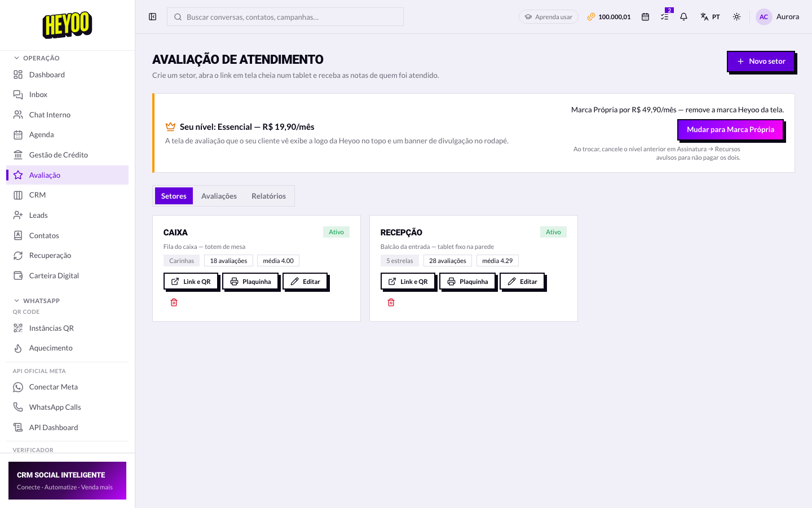Focus the search conversations field
This screenshot has height=508, width=812.
285,17
